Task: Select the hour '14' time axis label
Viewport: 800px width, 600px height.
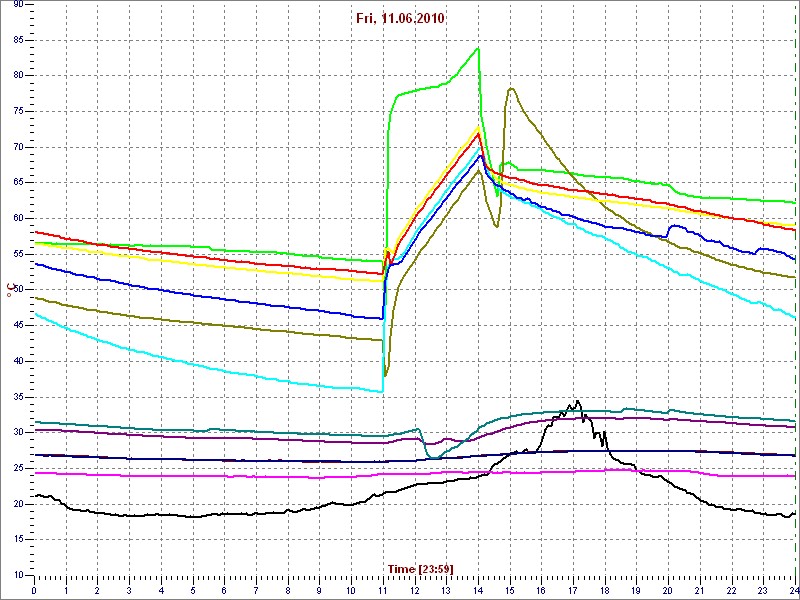Action: point(478,591)
